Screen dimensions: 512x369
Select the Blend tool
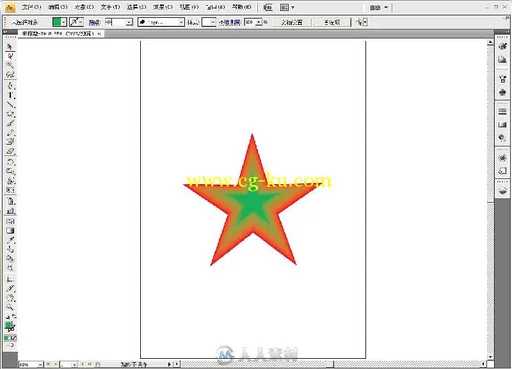click(10, 249)
